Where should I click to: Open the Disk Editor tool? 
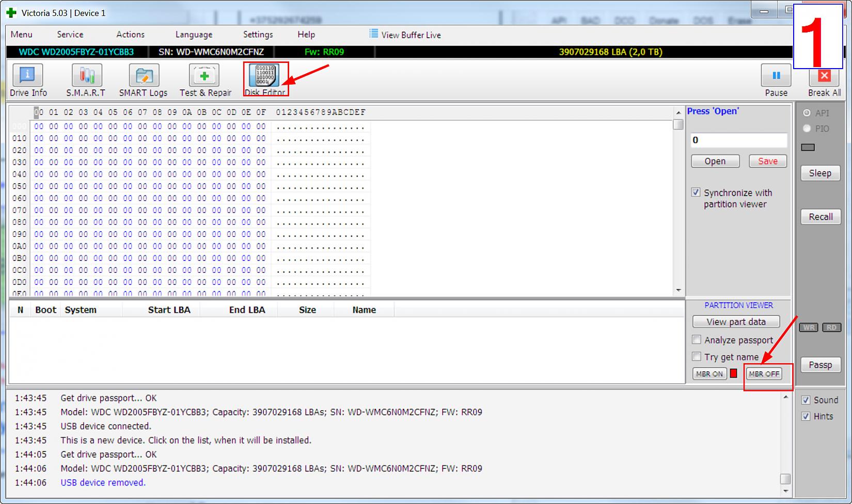click(x=265, y=80)
